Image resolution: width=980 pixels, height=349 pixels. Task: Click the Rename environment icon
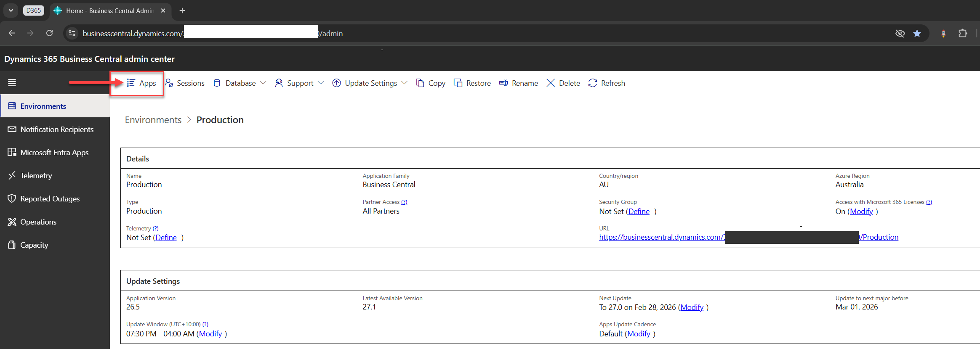click(x=503, y=83)
